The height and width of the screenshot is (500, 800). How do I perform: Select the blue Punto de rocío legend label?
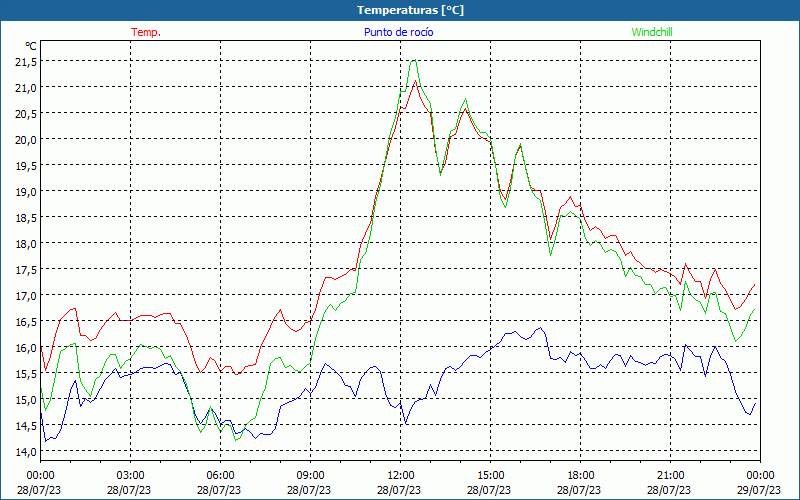coord(398,32)
